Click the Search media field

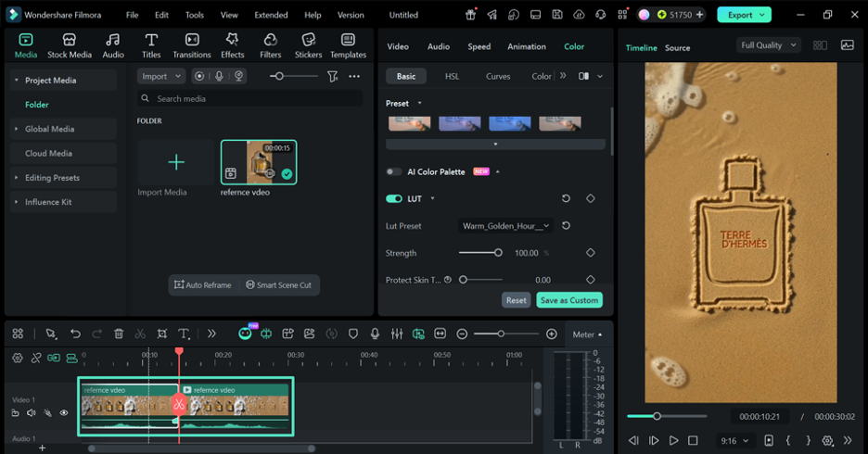(249, 98)
